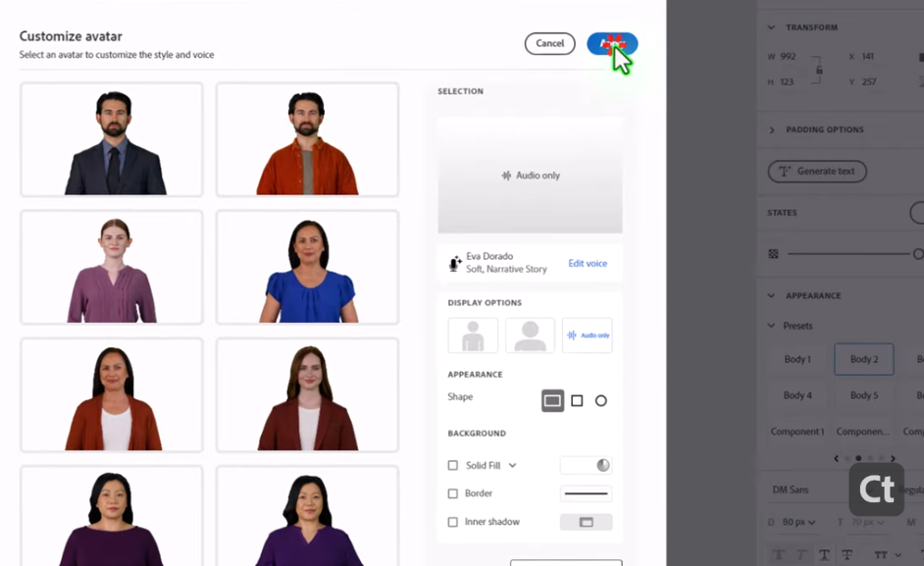The width and height of the screenshot is (924, 566).
Task: Select the full-body avatar display option
Action: pyautogui.click(x=473, y=335)
